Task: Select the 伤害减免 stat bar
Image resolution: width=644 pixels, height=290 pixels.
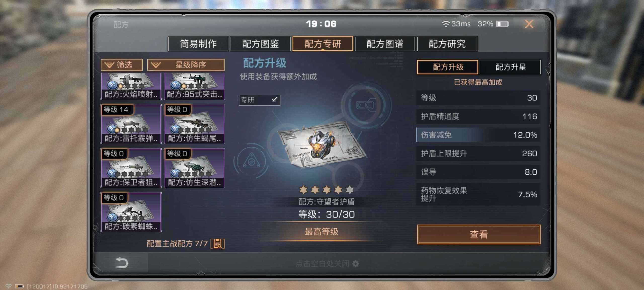Action: (x=478, y=135)
